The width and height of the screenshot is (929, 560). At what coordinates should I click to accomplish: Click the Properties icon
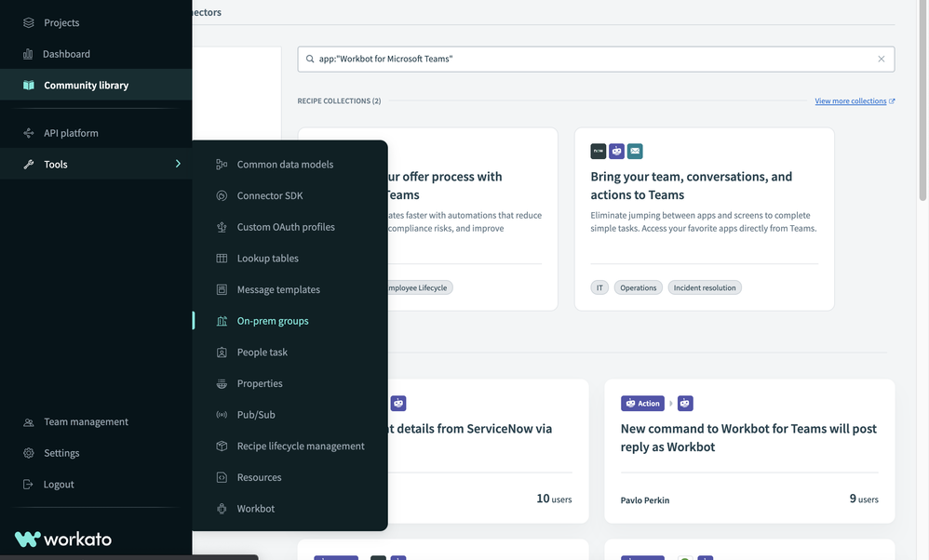click(222, 383)
